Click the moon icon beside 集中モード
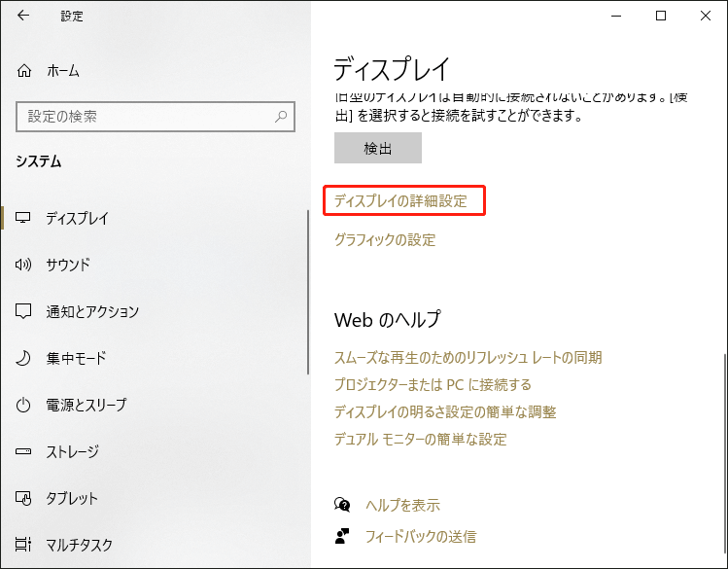 pyautogui.click(x=23, y=358)
